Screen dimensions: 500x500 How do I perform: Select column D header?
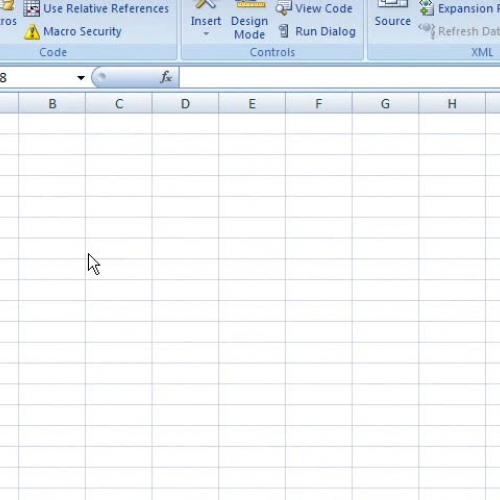185,104
